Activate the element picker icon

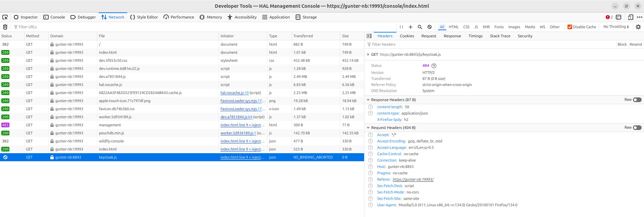[5, 17]
